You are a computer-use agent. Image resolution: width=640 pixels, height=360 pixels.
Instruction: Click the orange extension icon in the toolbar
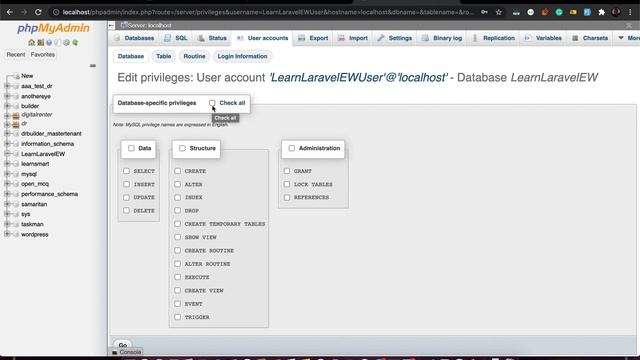(x=545, y=12)
